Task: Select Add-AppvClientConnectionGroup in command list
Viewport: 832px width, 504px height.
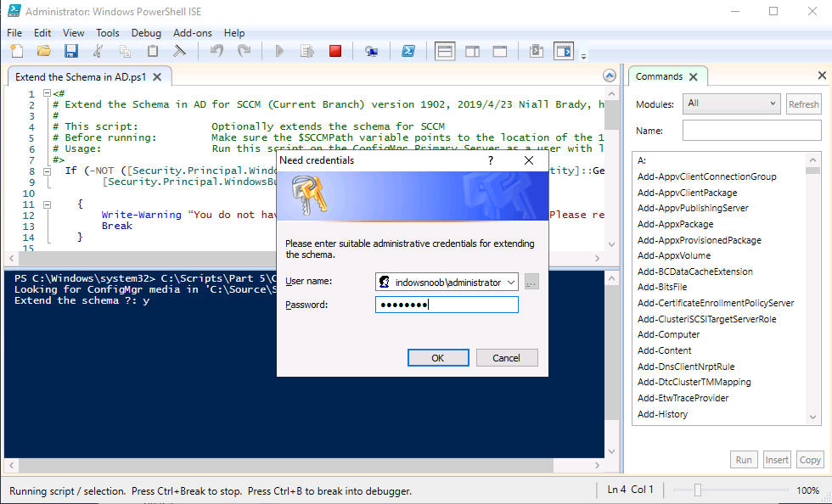Action: (x=706, y=176)
